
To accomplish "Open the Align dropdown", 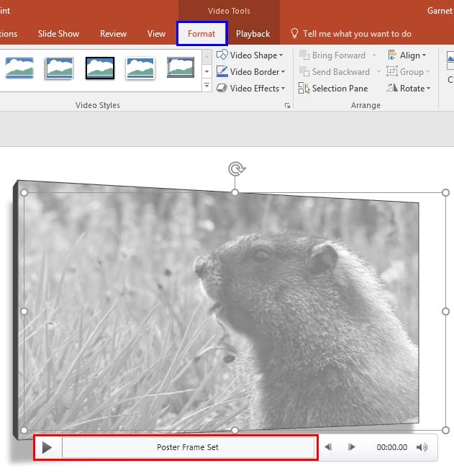I will click(407, 55).
